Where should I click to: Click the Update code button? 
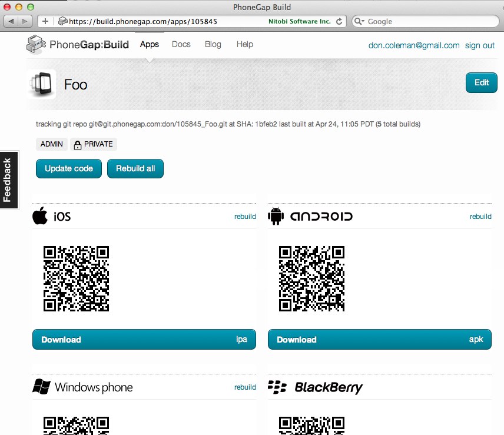pos(69,168)
